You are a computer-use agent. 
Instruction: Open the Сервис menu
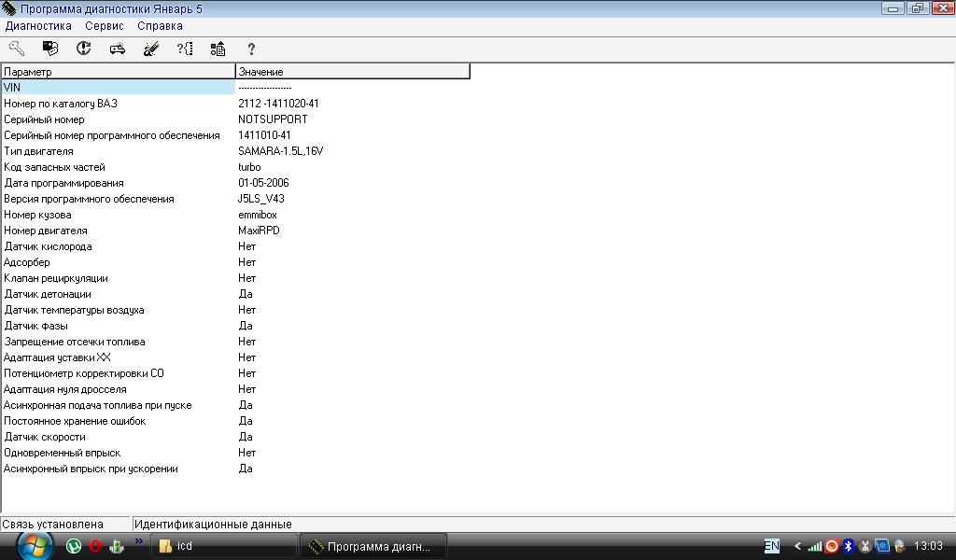tap(105, 26)
